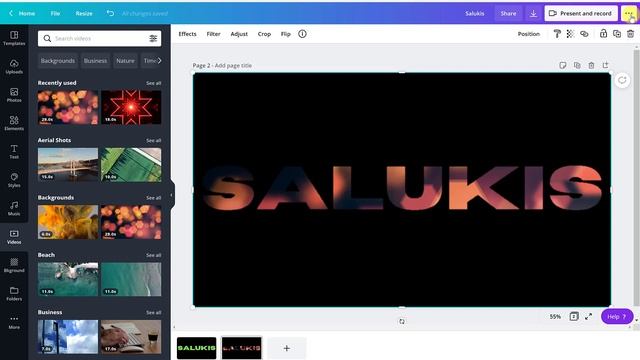Select the Business category chip
This screenshot has height=360, width=640.
95,60
